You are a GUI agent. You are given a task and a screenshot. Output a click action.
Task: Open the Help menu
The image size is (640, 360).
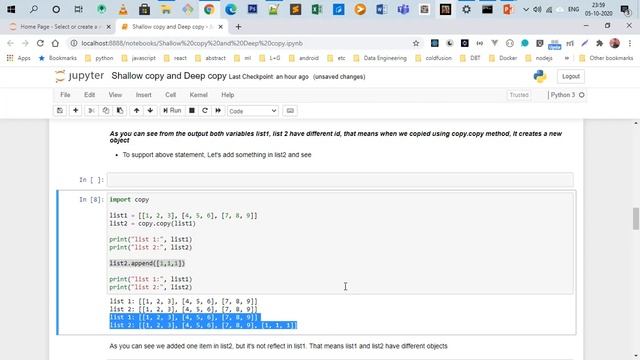pyautogui.click(x=227, y=95)
